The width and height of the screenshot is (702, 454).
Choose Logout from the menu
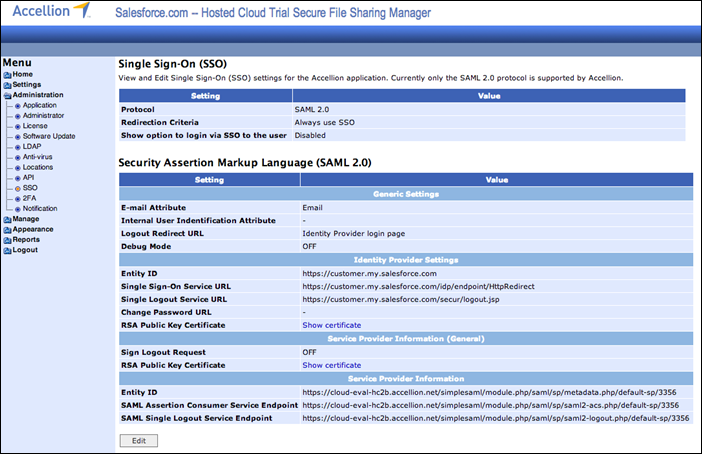[25, 250]
